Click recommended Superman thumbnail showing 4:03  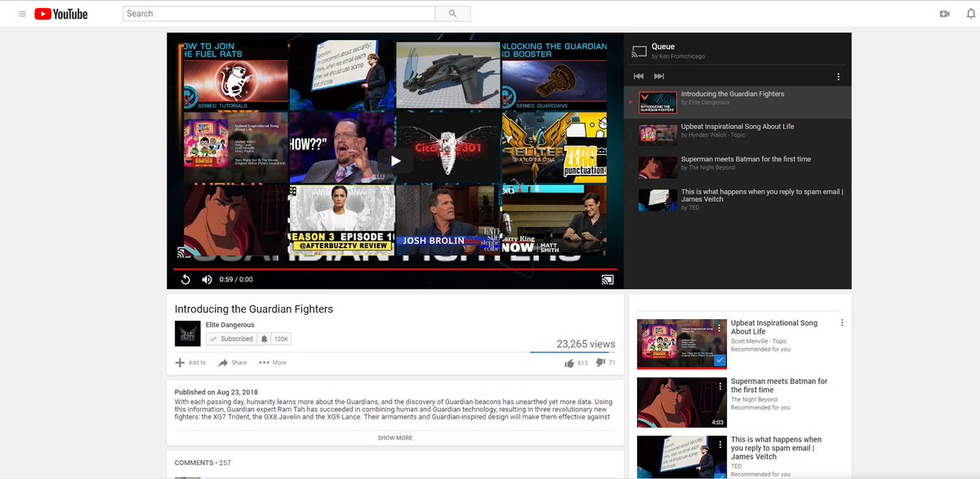[x=682, y=402]
